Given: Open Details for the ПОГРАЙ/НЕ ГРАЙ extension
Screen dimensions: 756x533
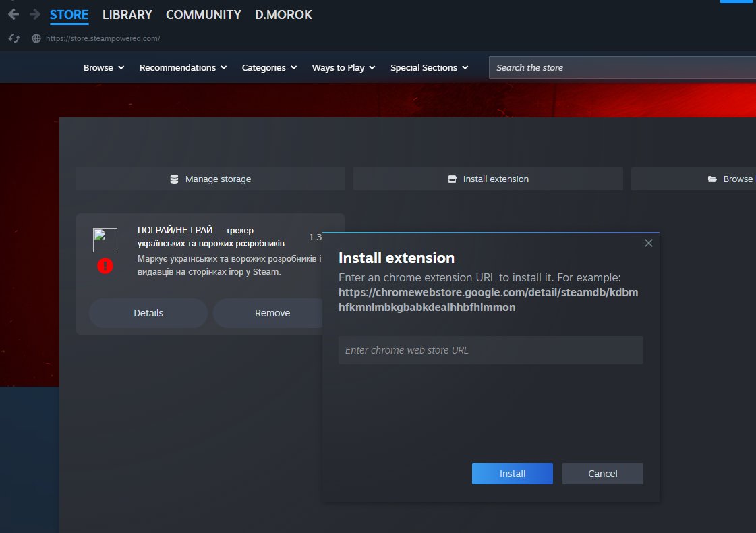Looking at the screenshot, I should click(x=148, y=313).
